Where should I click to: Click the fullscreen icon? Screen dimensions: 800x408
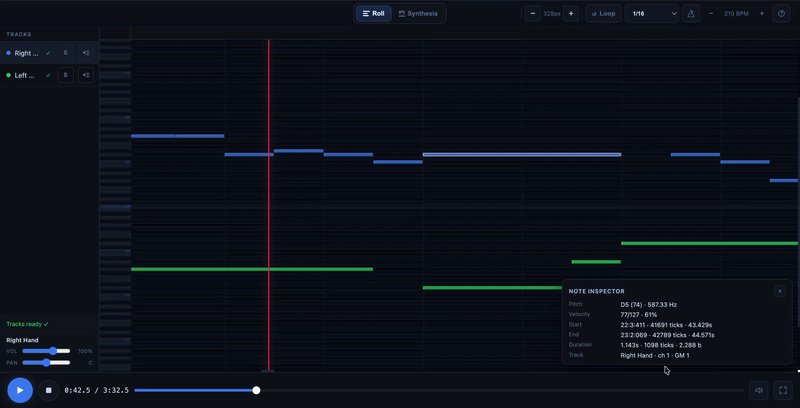[x=783, y=390]
